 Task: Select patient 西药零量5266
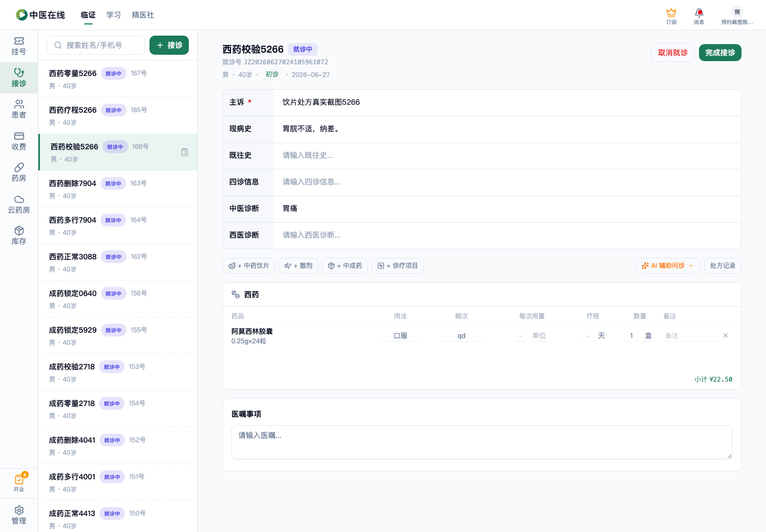point(118,79)
